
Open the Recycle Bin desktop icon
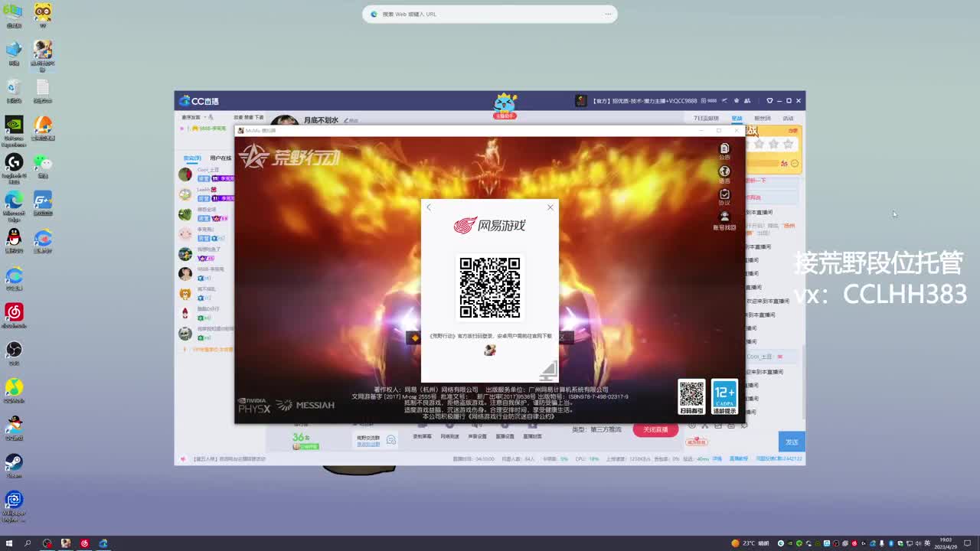point(14,90)
